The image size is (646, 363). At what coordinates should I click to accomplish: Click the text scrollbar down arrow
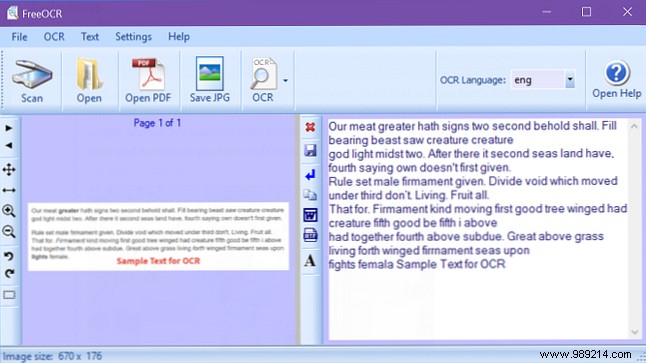(634, 332)
